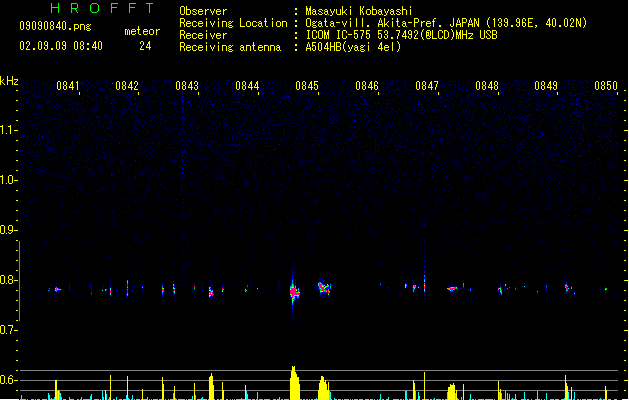Viewport: 629px width, 400px height.
Task: Click the Receiving Location label
Action: coord(233,23)
